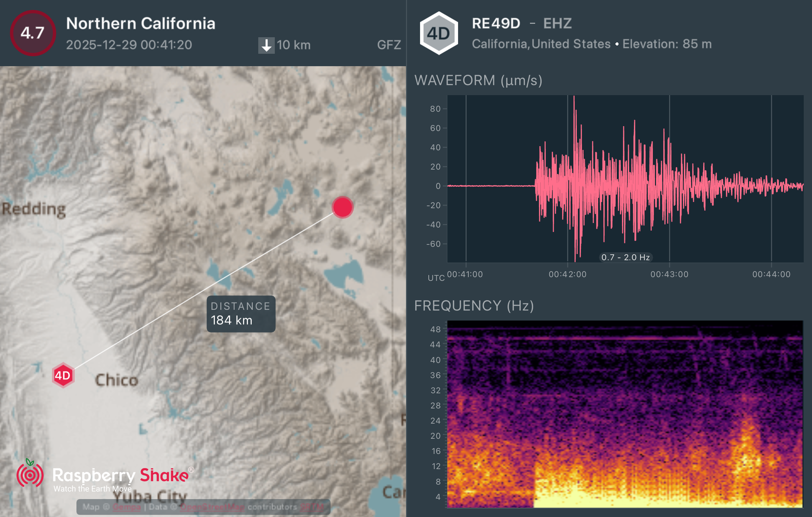Click the 4D station marker near Chico

pyautogui.click(x=63, y=375)
